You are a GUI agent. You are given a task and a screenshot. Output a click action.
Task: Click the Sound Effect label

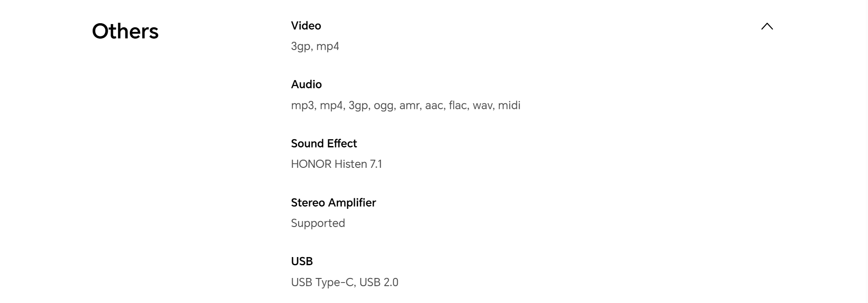pyautogui.click(x=324, y=143)
